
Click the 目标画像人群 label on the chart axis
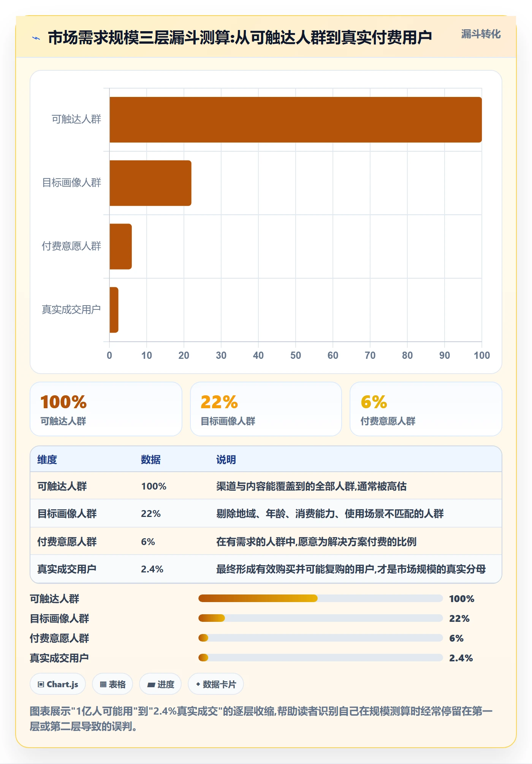click(71, 183)
